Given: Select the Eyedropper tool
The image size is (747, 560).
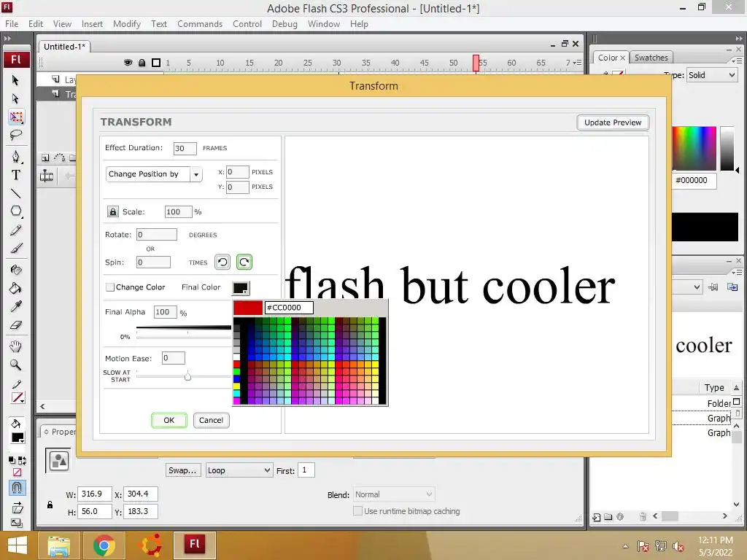Looking at the screenshot, I should tap(16, 306).
